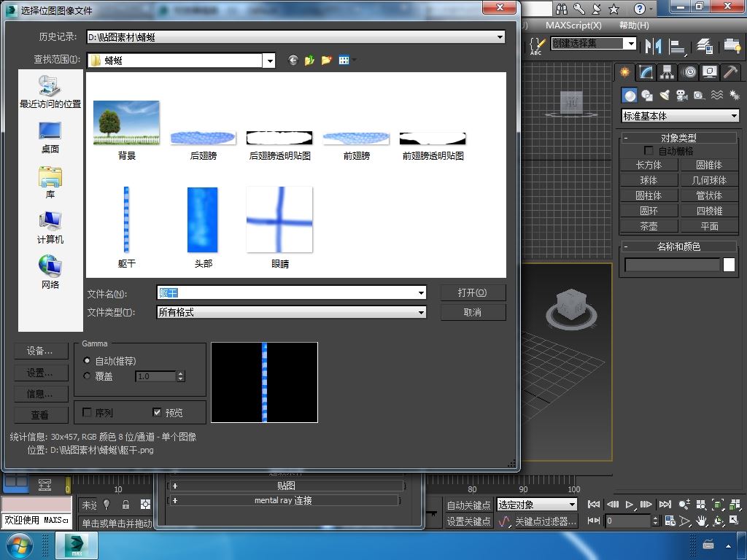This screenshot has width=747, height=560.
Task: Click the 取消 button
Action: [473, 312]
